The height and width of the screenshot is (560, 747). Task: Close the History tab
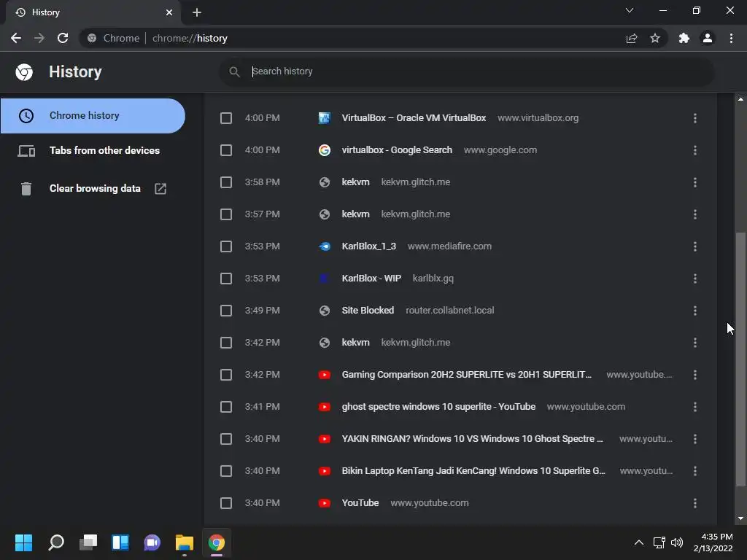tap(169, 12)
